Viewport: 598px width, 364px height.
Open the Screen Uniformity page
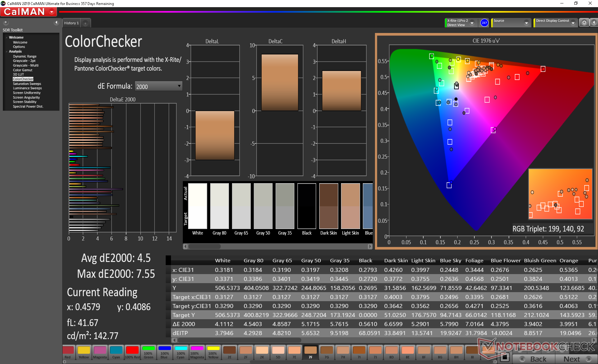tap(26, 93)
